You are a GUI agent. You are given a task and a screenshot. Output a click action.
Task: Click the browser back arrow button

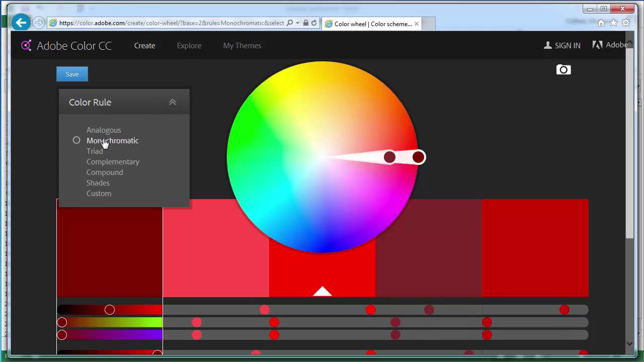(x=21, y=22)
